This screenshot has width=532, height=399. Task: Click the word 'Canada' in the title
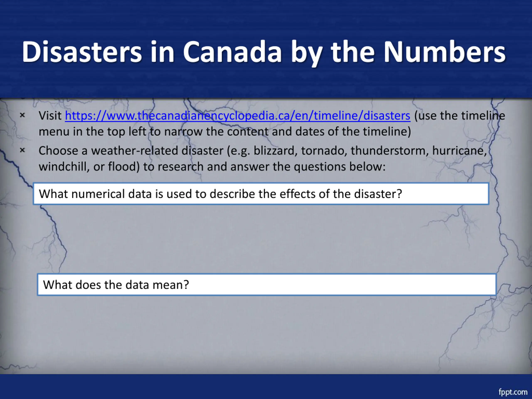click(232, 52)
